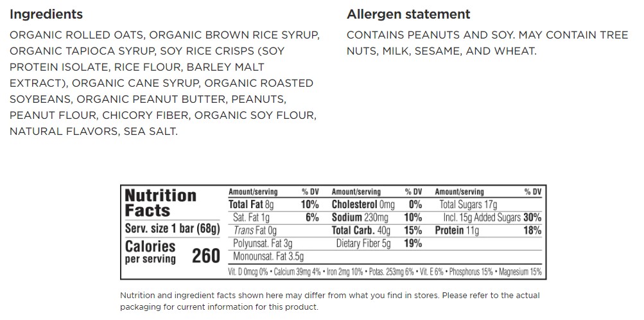Click the 260 calories value
Screen dimensions: 644x320
[x=205, y=256]
